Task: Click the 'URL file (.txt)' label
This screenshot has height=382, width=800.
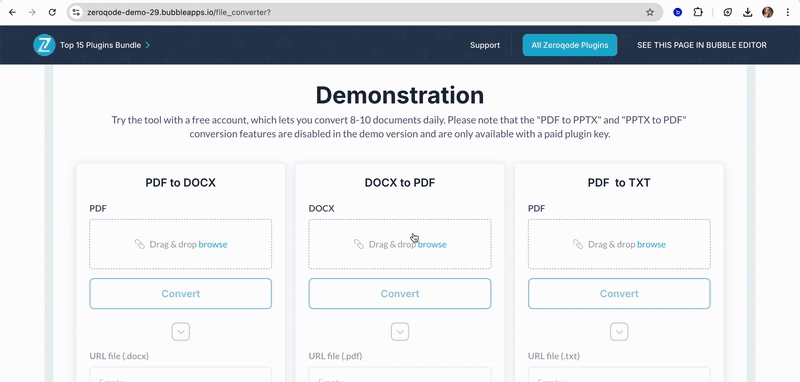Action: [x=554, y=356]
